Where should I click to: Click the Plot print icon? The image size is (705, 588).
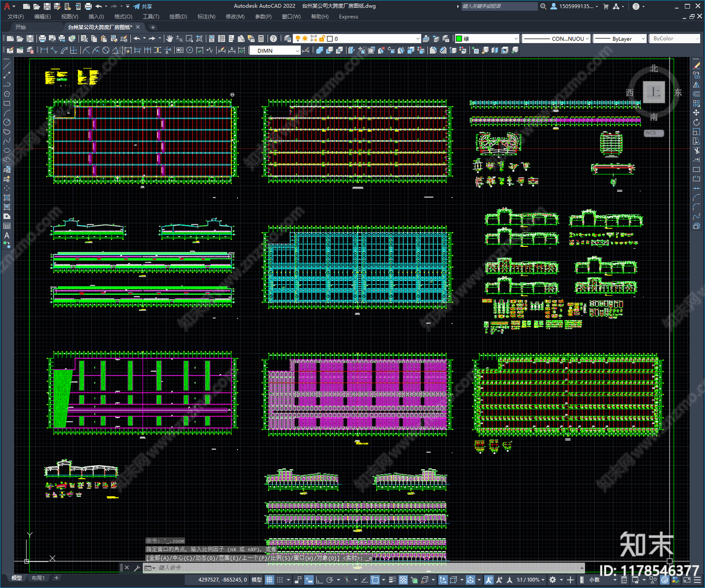pos(42,39)
